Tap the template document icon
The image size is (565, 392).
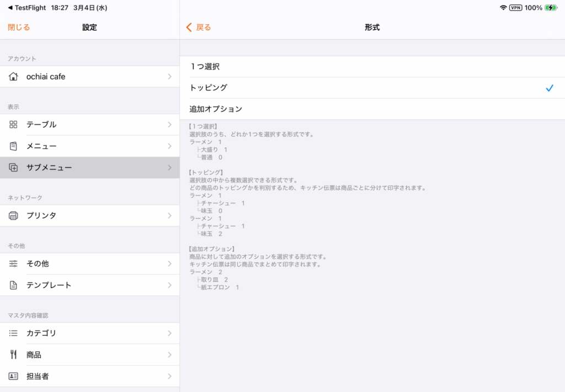pyautogui.click(x=14, y=285)
